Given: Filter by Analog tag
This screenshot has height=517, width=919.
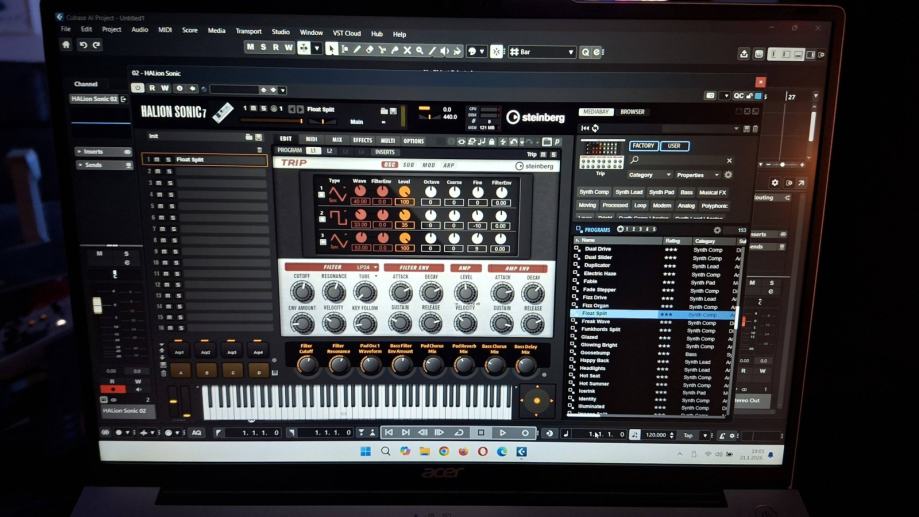Looking at the screenshot, I should click(x=686, y=205).
